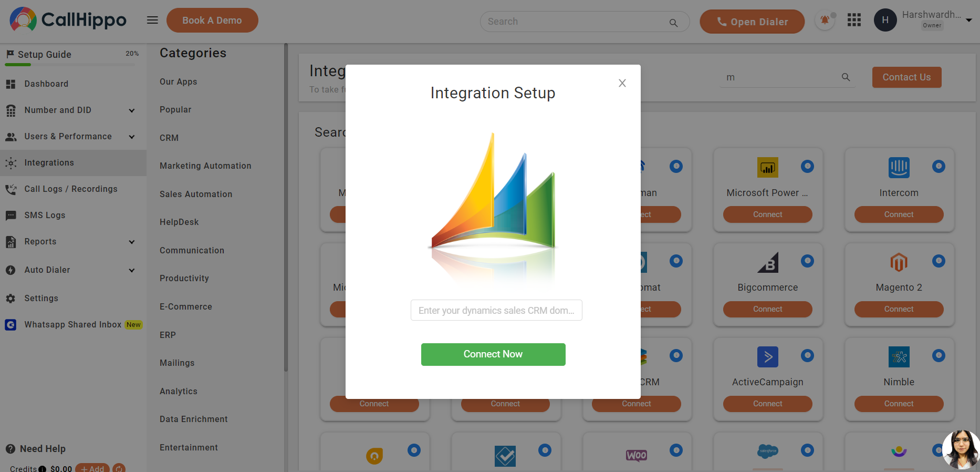980x472 pixels.
Task: Connect the ActiveCampaign integration
Action: 768,404
